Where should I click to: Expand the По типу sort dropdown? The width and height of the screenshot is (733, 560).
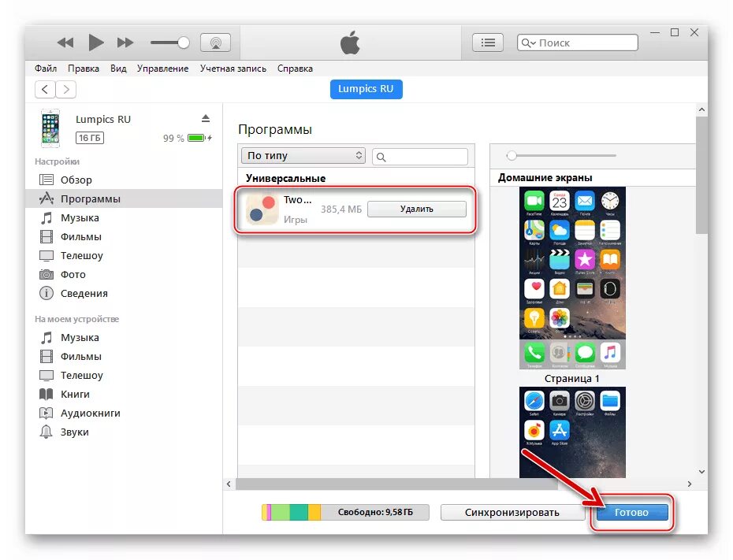click(x=303, y=155)
